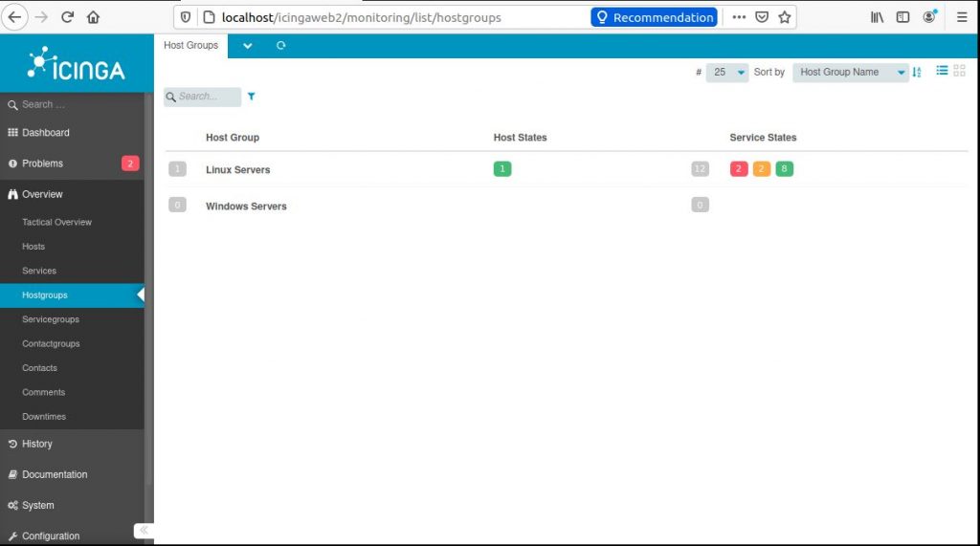Switch to list view mode
Viewport: 980px width, 546px height.
942,71
